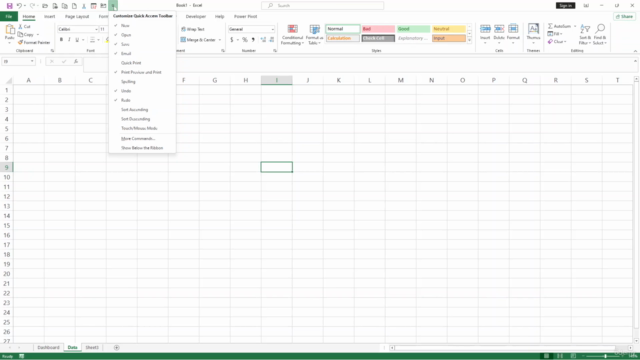Toggle Bold formatting

(61, 40)
